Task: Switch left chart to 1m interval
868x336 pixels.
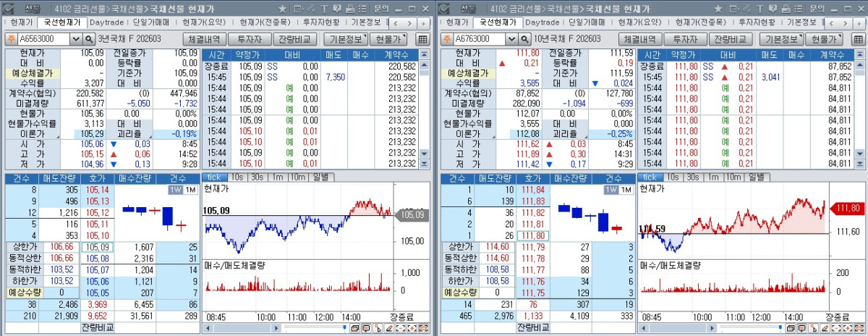Action: tap(277, 177)
